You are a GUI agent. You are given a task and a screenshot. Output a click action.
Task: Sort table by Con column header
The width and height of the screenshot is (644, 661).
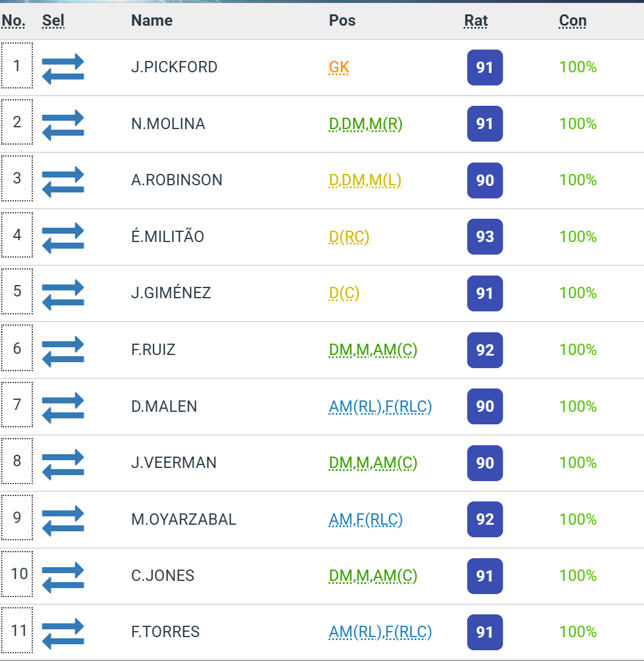(x=572, y=21)
